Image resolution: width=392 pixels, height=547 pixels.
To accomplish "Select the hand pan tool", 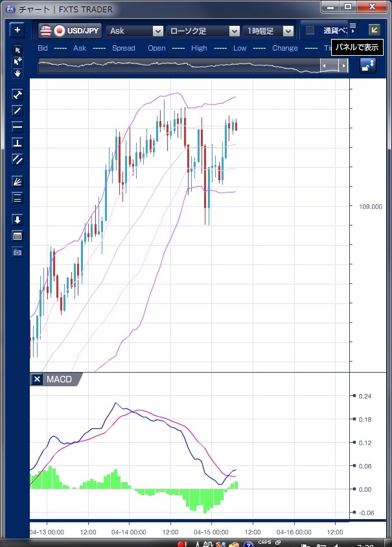I will 17,73.
